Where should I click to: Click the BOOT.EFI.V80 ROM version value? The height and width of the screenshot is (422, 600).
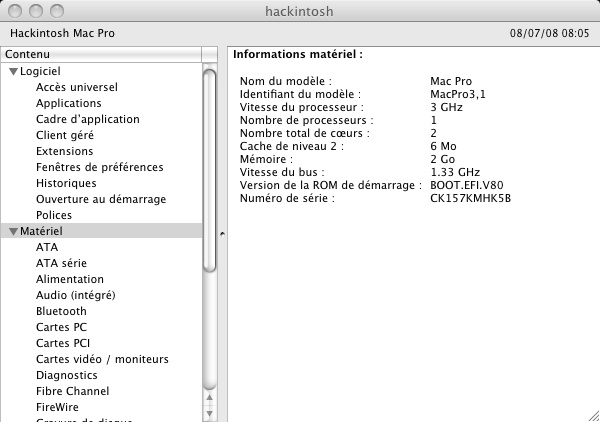pyautogui.click(x=466, y=185)
